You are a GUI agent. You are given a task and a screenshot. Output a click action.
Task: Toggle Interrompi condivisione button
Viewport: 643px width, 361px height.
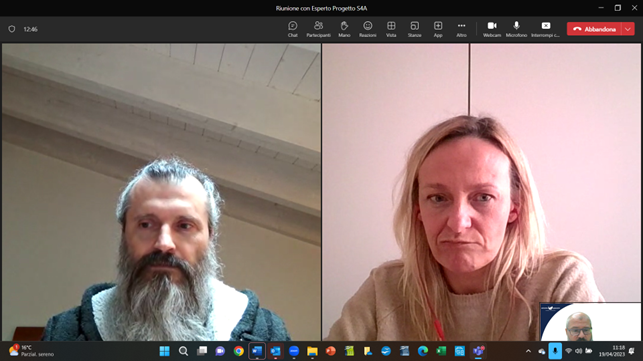coord(545,29)
